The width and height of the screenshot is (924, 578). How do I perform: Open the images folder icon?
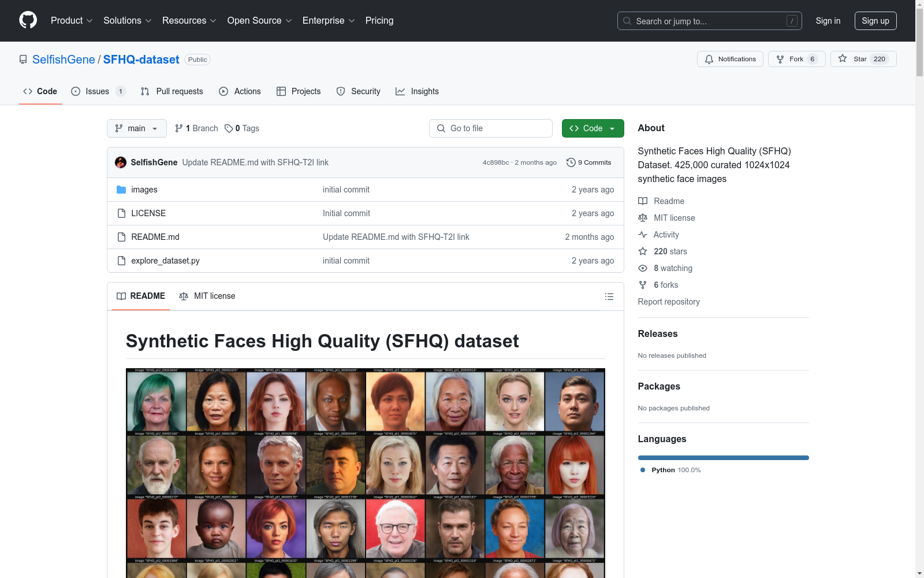pyautogui.click(x=121, y=189)
